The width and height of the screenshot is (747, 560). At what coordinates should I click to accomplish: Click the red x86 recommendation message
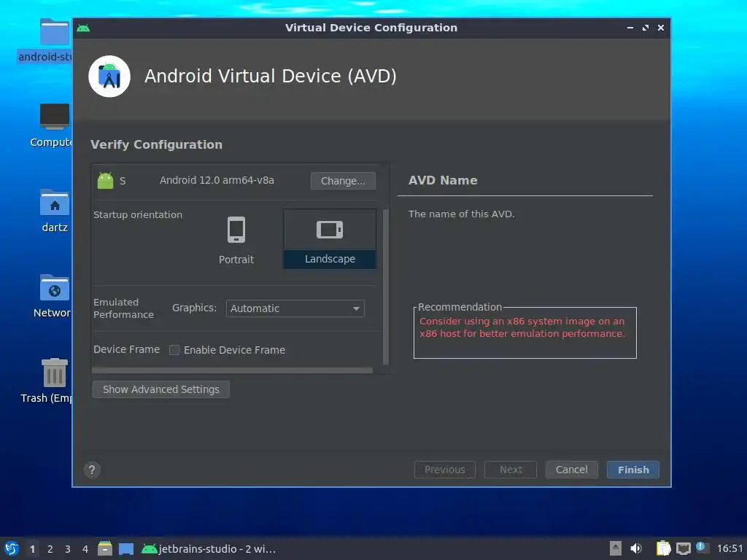[x=522, y=327]
